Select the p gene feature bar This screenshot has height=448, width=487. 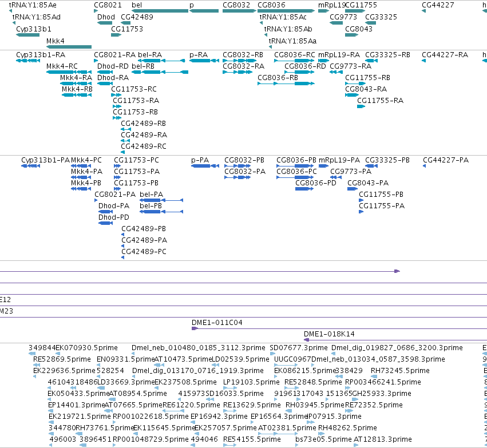[204, 11]
